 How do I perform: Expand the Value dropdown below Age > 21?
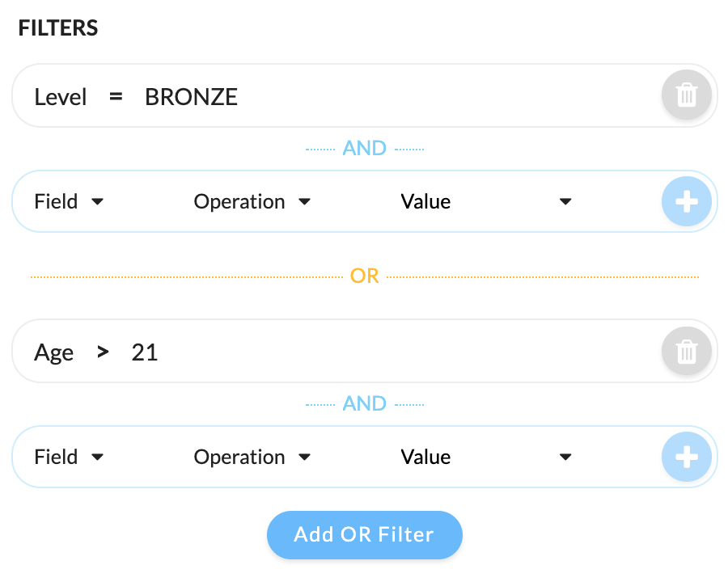coord(485,458)
